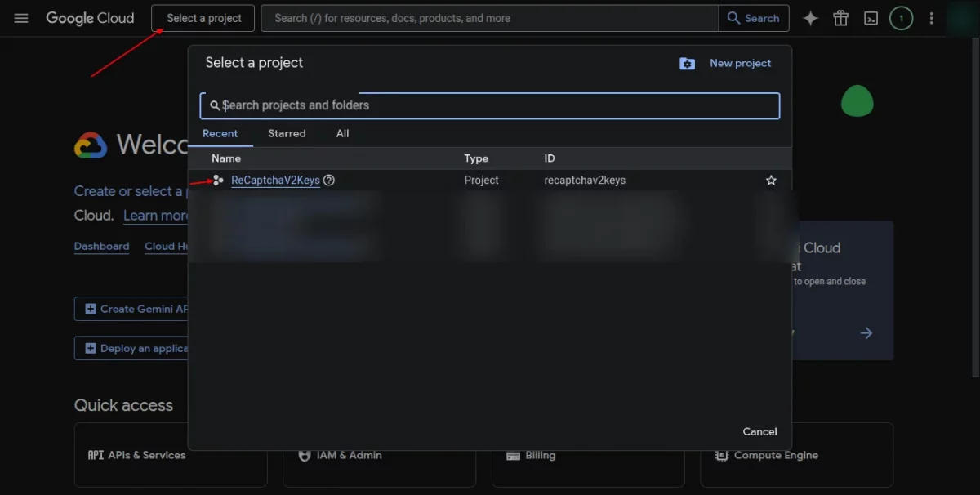Click the Compute Engine chip icon
The image size is (980, 495).
click(722, 455)
